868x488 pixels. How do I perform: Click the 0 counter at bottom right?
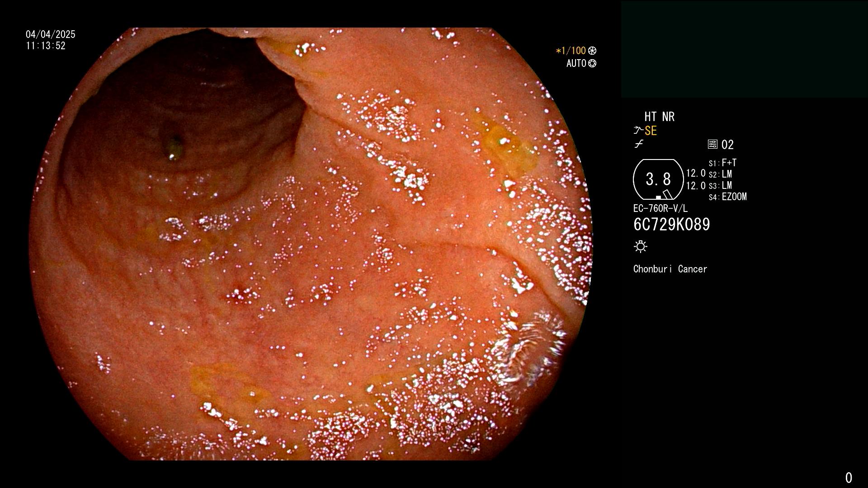[x=849, y=478]
